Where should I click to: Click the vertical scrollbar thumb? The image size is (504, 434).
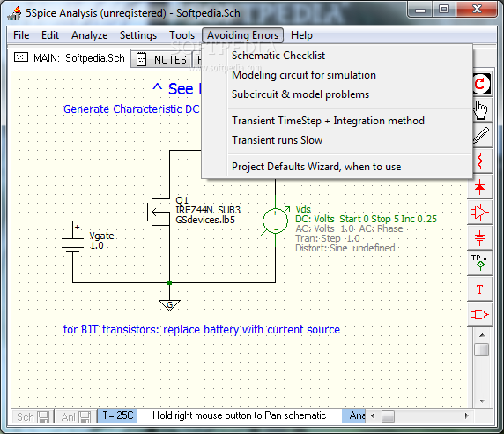(x=481, y=349)
